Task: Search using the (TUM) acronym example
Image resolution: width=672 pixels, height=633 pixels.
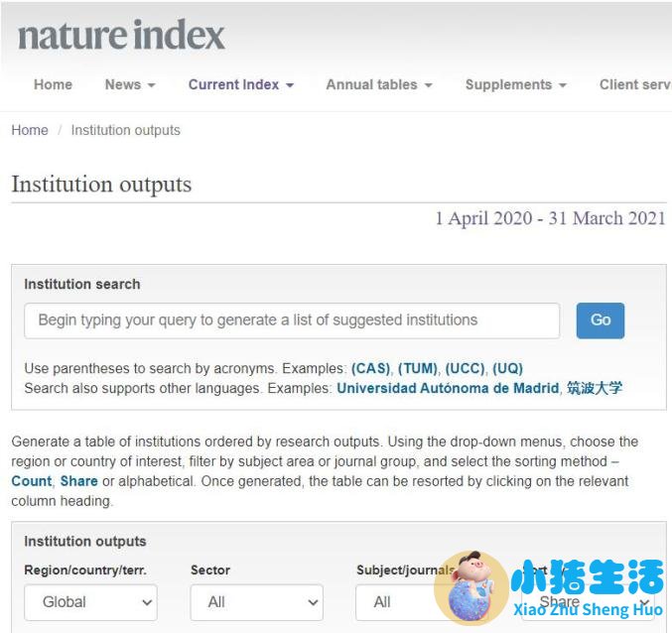Action: 418,369
